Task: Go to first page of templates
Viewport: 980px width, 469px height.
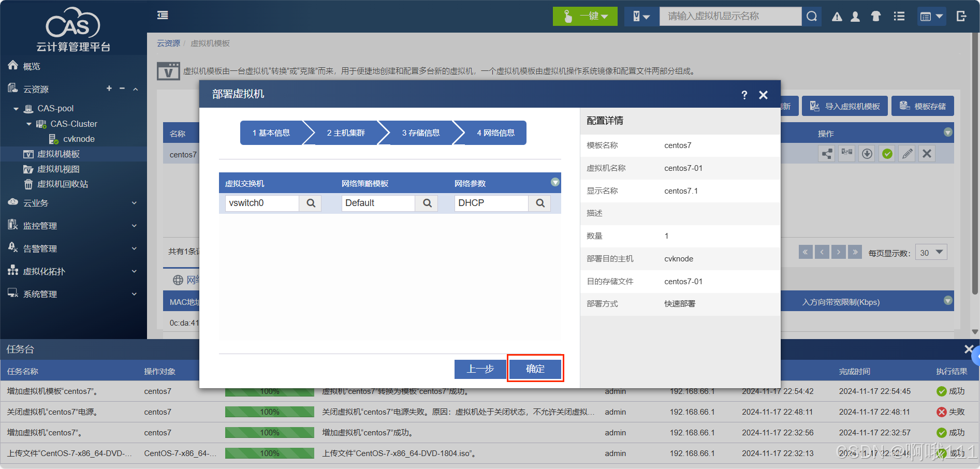Action: click(806, 252)
